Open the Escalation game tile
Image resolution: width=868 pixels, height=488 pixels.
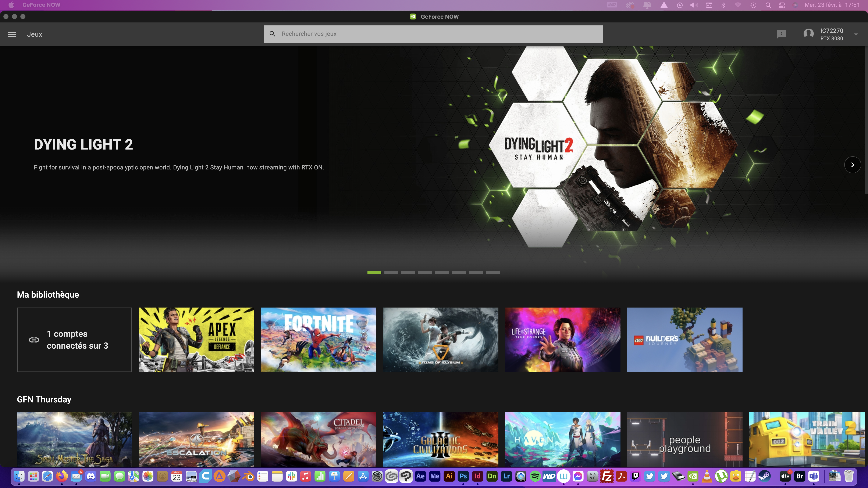coord(196,439)
